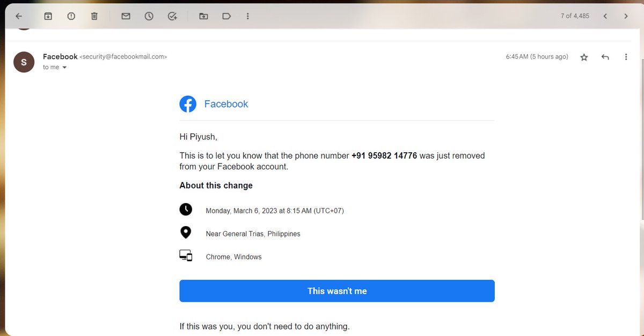Click the 'About this change' heading
This screenshot has width=644, height=336.
[x=216, y=185]
